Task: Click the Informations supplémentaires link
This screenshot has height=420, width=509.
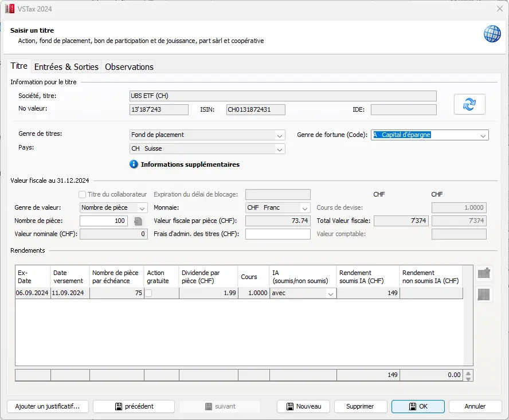Action: point(190,164)
